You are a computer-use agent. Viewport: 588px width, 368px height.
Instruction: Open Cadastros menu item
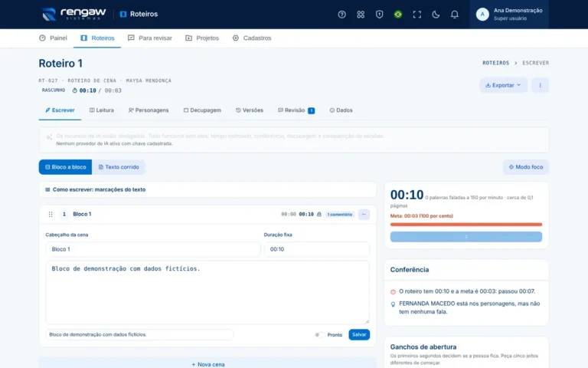252,38
